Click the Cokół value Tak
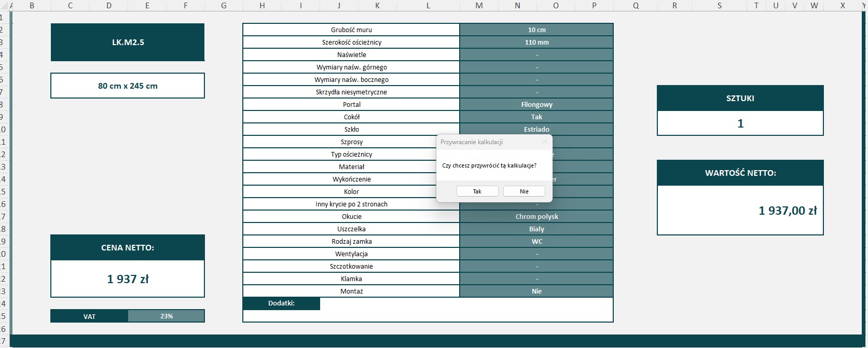The width and height of the screenshot is (868, 348). point(536,117)
